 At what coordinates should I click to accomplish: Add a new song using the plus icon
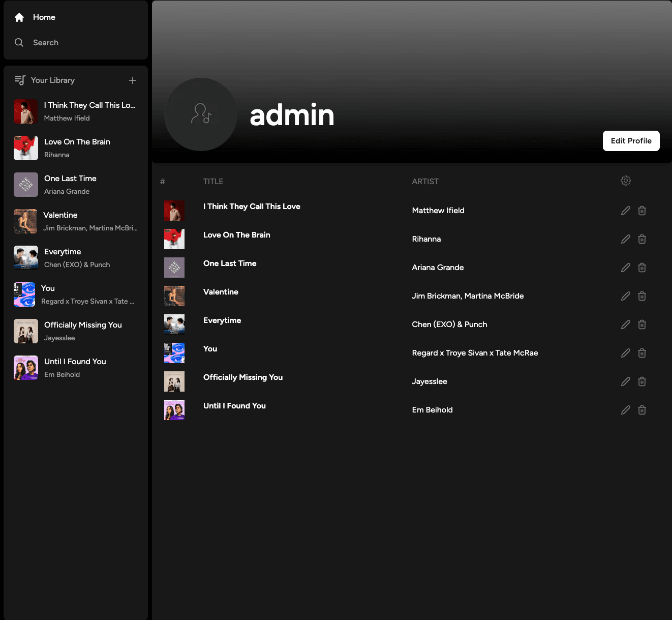pyautogui.click(x=133, y=80)
